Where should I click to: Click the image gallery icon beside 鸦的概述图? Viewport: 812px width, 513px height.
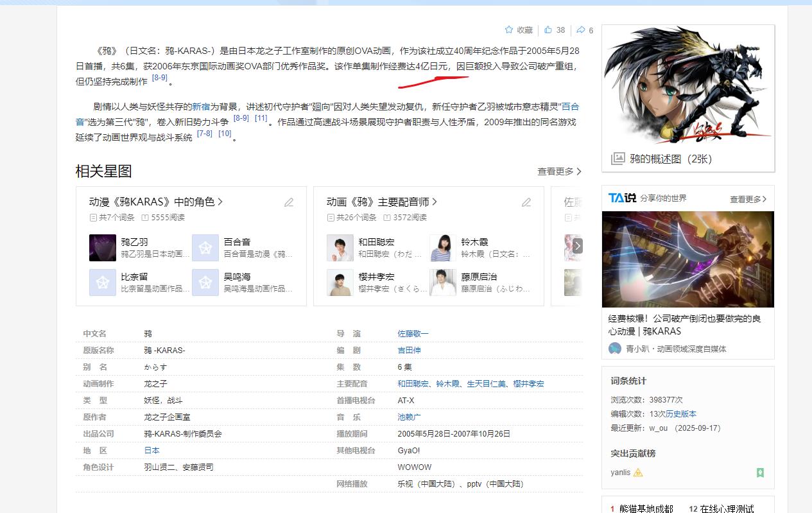pos(618,159)
